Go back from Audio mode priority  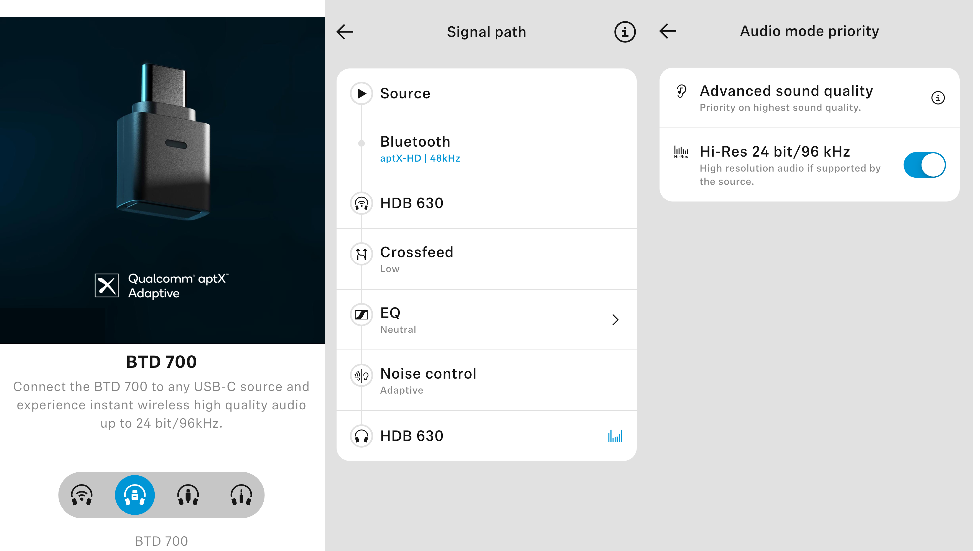668,31
